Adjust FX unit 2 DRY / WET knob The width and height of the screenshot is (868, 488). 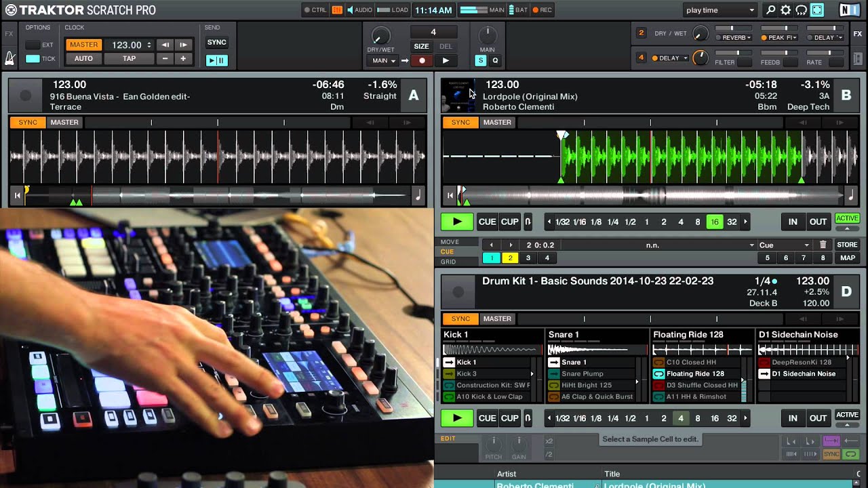(x=701, y=34)
